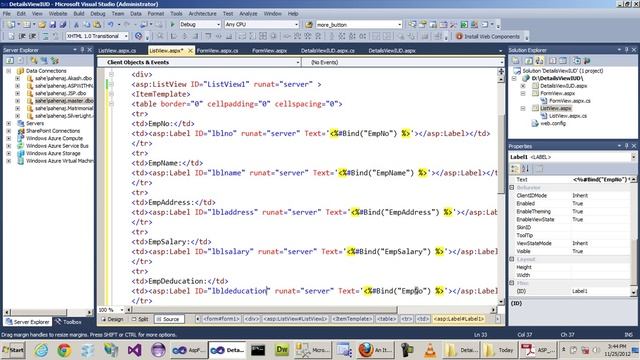Screen dimensions: 640x360
Task: Collapse the Layout category in Properties
Action: point(512,259)
